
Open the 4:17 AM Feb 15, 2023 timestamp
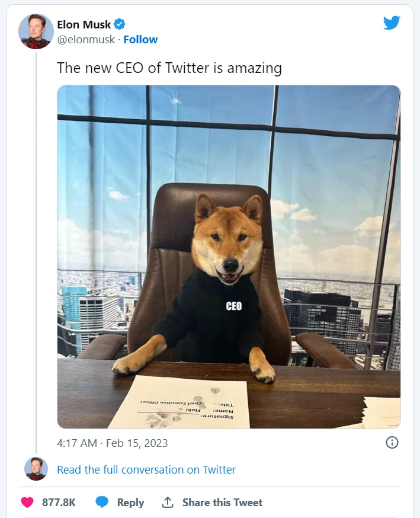tap(113, 443)
